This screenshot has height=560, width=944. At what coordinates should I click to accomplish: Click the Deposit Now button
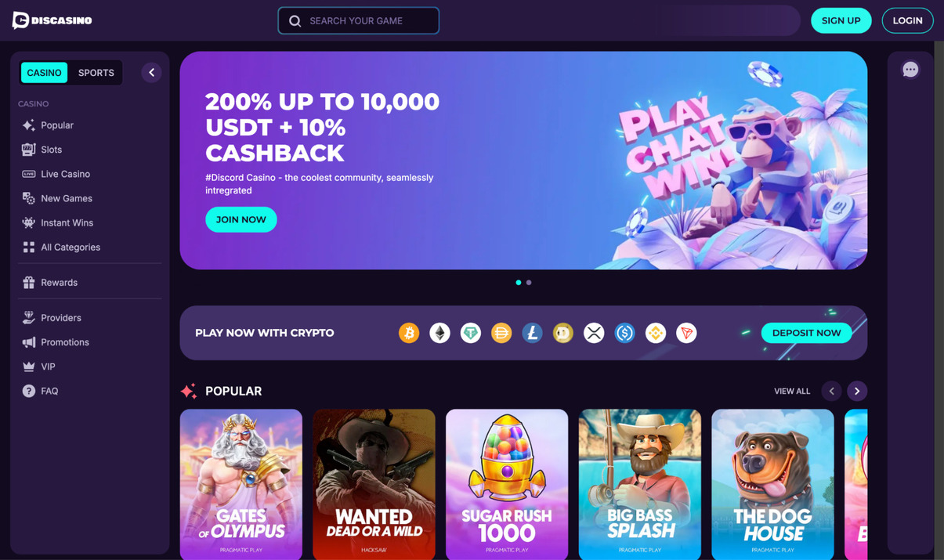click(x=806, y=333)
